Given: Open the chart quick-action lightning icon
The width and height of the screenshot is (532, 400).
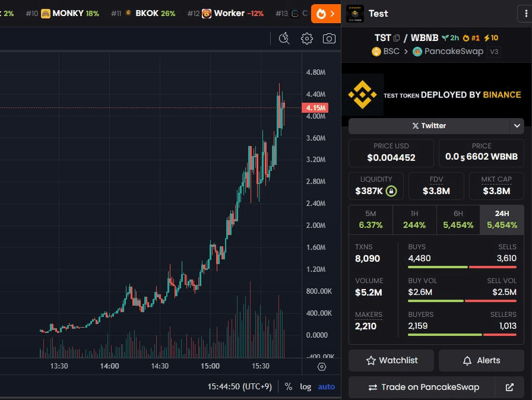Looking at the screenshot, I should pos(284,39).
